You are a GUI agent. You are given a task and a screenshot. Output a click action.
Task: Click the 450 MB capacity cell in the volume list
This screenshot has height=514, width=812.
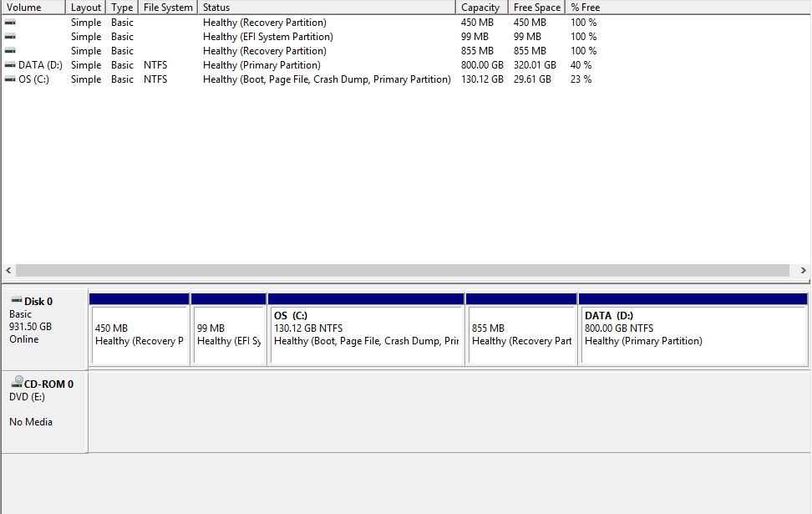coord(477,23)
